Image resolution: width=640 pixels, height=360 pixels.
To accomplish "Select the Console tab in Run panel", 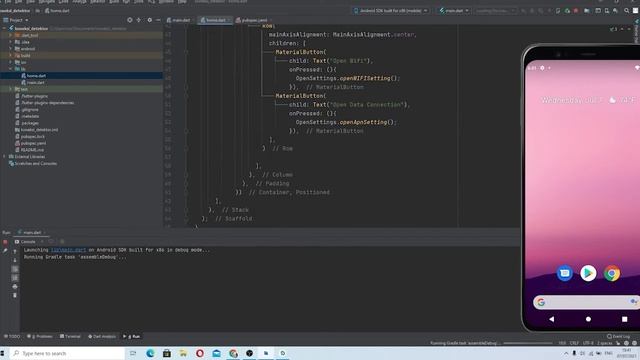I will click(25, 242).
